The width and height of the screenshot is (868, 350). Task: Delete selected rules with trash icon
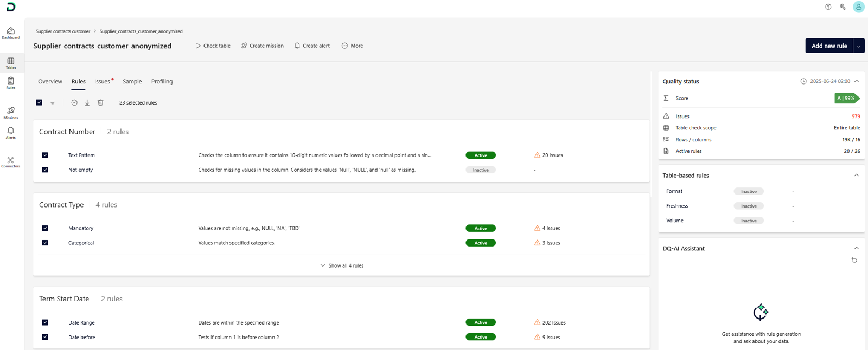click(100, 102)
